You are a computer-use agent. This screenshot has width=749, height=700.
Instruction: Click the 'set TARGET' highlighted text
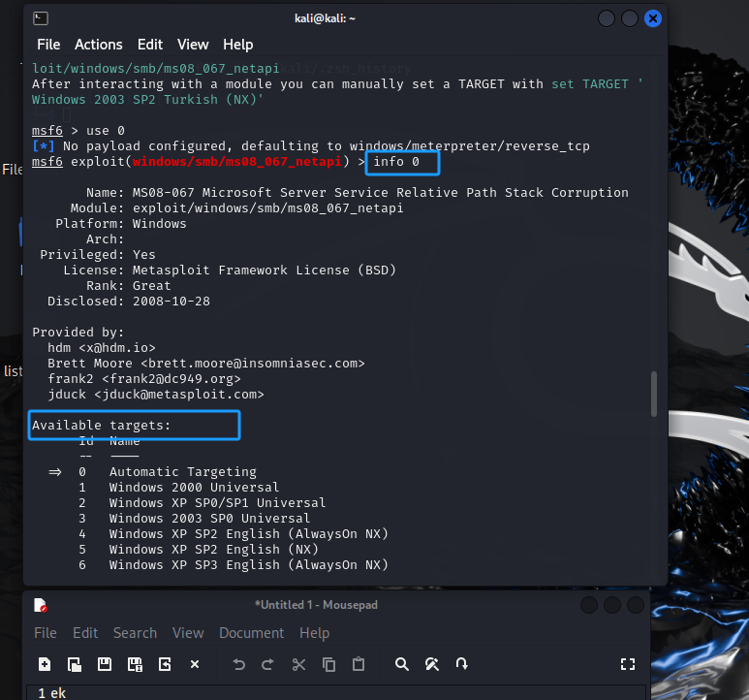(x=590, y=84)
